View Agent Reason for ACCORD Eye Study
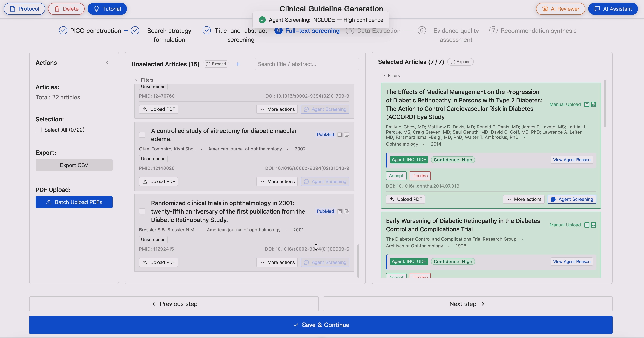Image resolution: width=644 pixels, height=338 pixels. click(572, 160)
